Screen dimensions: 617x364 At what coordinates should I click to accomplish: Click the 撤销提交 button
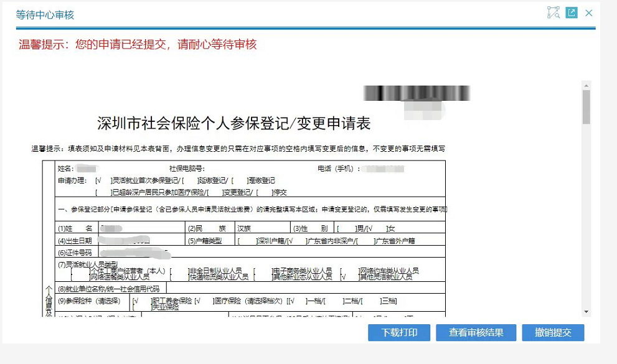(x=553, y=332)
